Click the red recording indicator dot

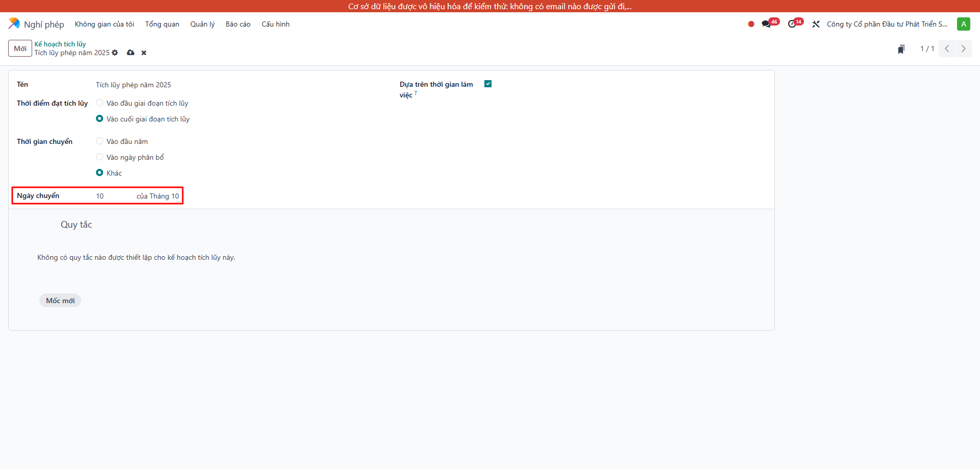[x=751, y=24]
